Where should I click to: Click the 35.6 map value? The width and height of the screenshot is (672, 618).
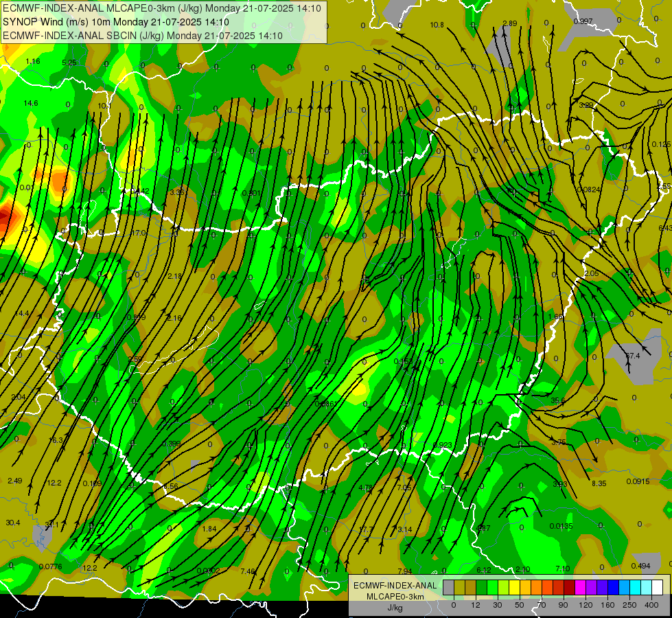557,400
